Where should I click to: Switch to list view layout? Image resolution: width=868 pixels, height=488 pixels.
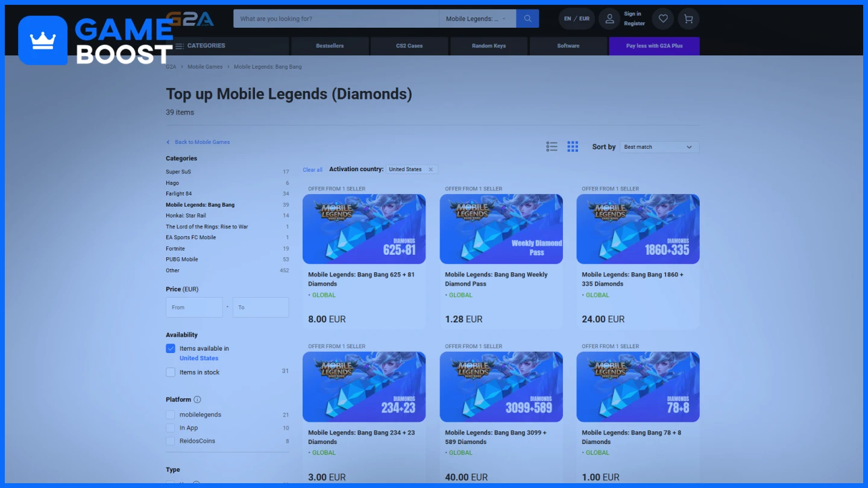pos(552,146)
